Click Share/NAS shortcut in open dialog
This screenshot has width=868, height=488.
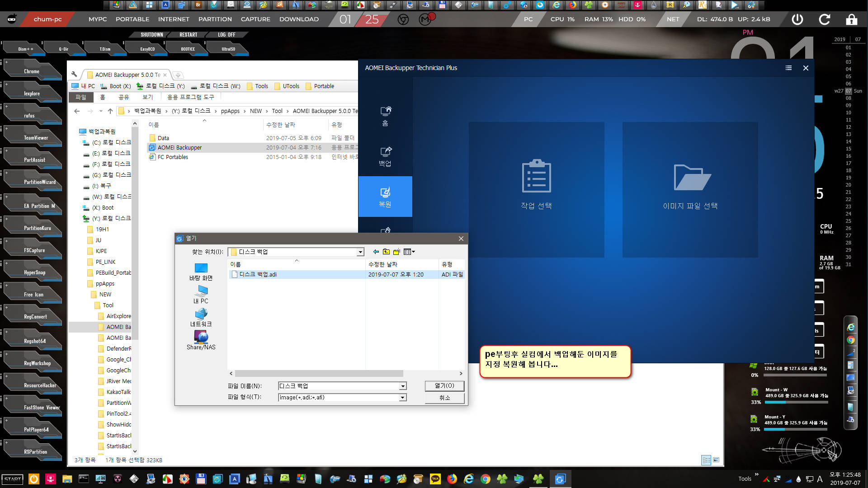pyautogui.click(x=201, y=341)
